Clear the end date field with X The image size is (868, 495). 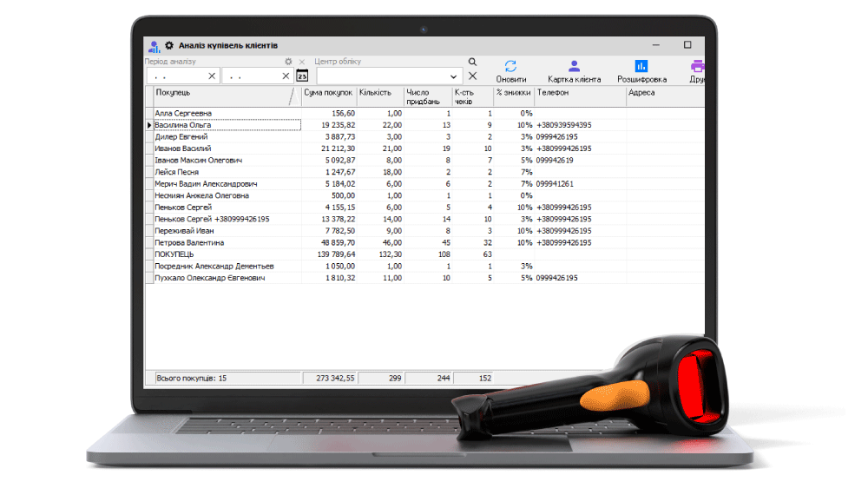[286, 76]
